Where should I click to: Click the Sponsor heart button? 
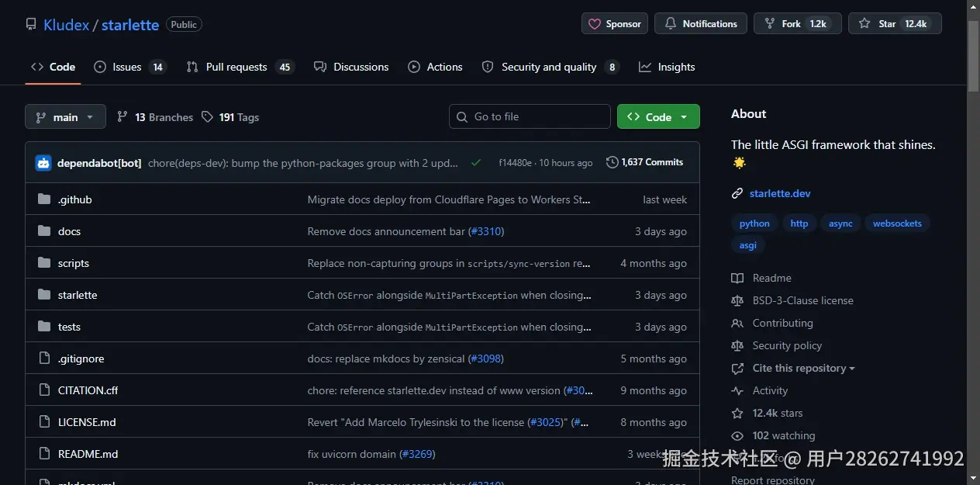(x=615, y=24)
